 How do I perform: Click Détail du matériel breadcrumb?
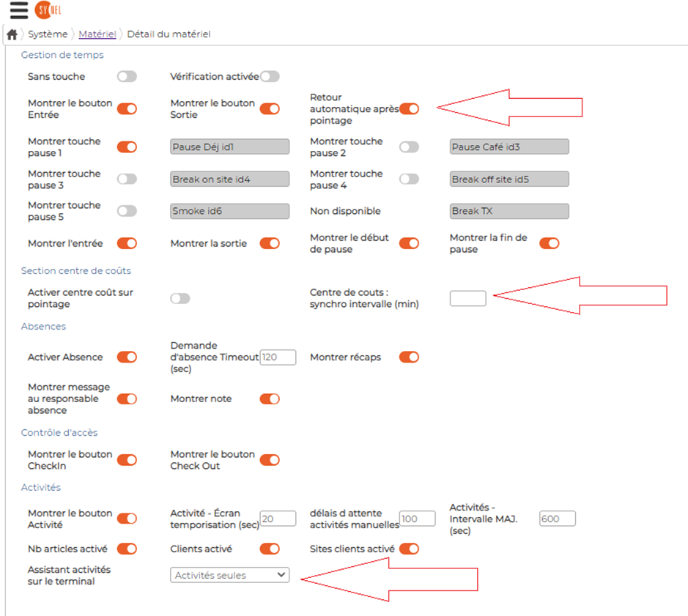click(x=169, y=34)
